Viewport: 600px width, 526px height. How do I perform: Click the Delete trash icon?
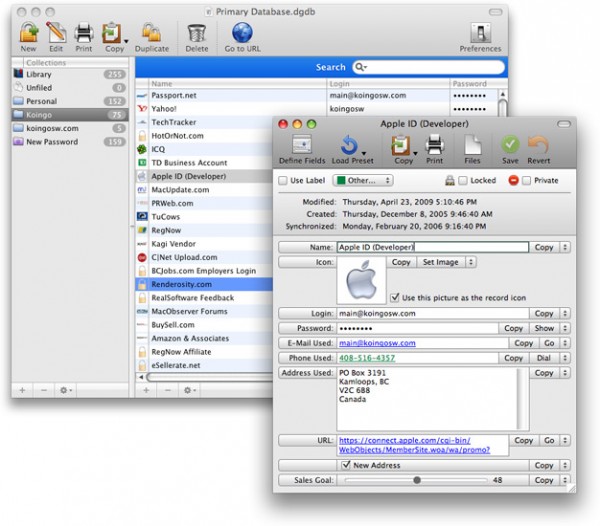click(197, 35)
